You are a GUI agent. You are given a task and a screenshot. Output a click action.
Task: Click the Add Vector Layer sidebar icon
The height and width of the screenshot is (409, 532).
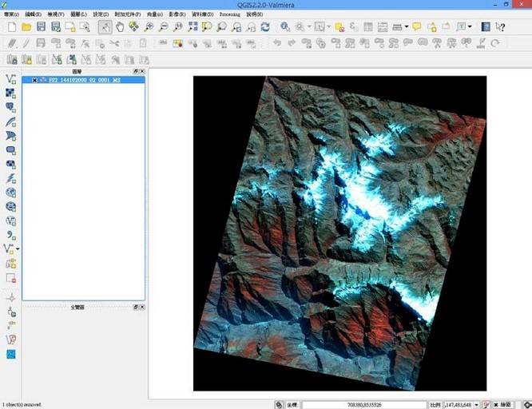click(10, 79)
